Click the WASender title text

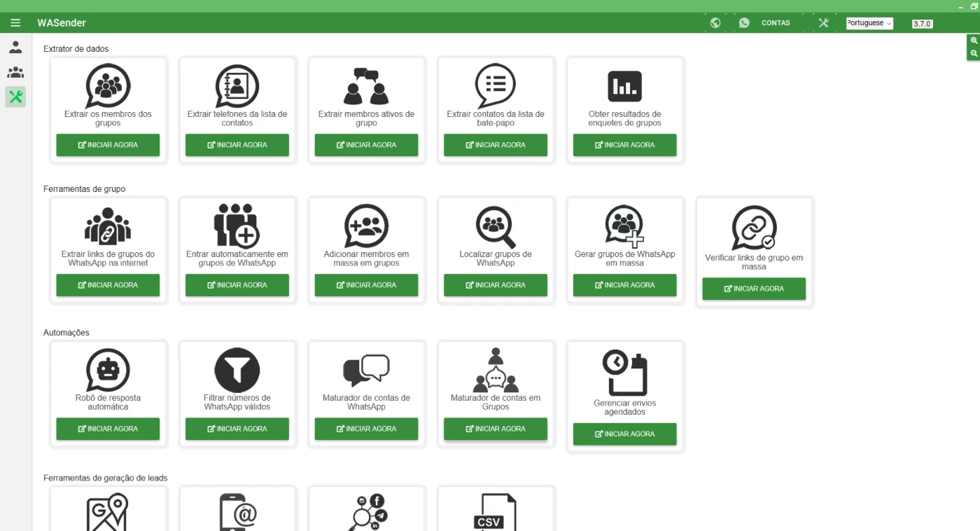coord(62,23)
